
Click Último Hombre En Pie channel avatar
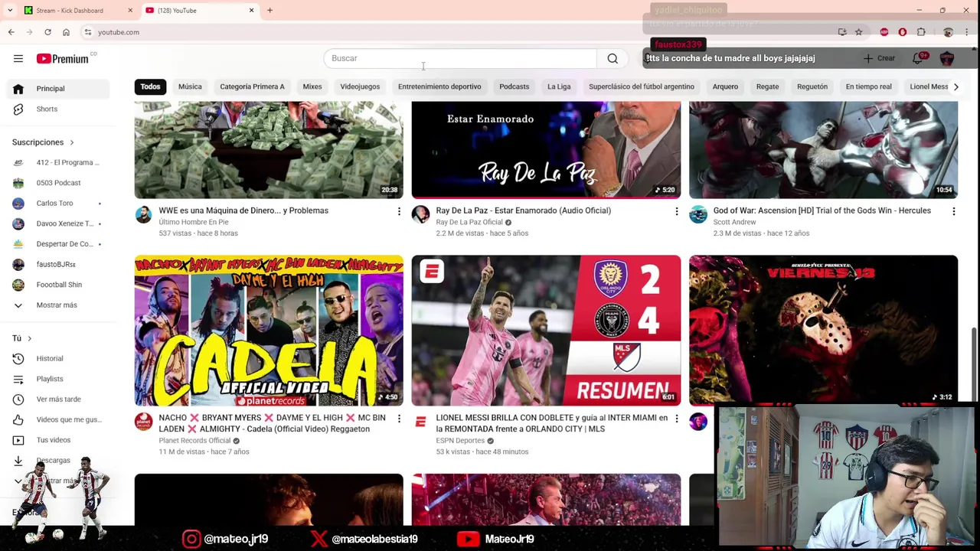point(143,214)
